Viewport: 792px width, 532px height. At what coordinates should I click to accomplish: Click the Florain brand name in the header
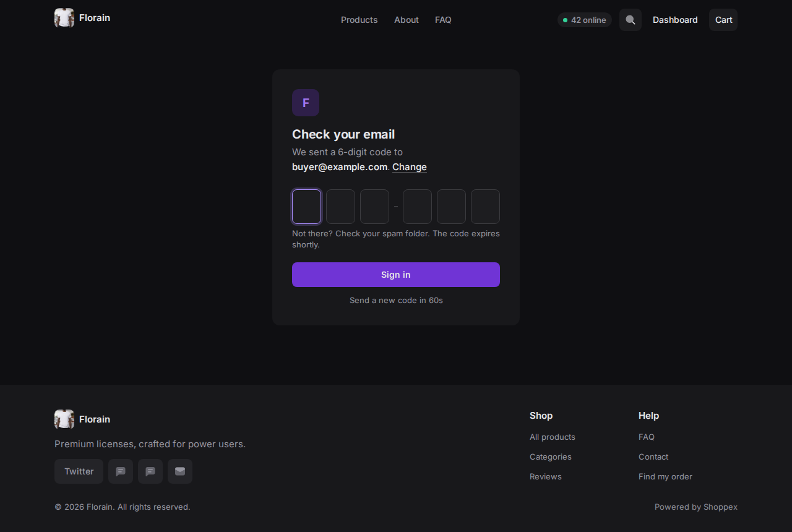coord(95,18)
